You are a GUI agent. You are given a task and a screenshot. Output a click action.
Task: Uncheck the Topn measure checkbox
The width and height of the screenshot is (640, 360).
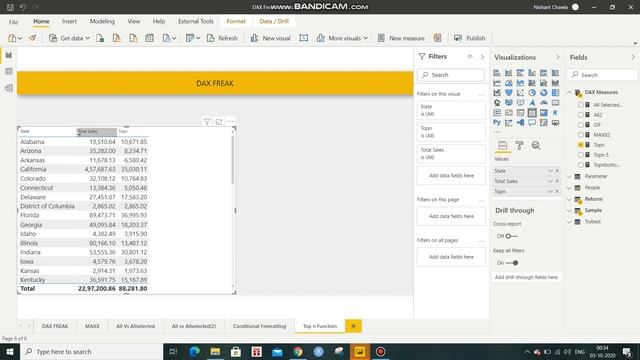(x=581, y=144)
